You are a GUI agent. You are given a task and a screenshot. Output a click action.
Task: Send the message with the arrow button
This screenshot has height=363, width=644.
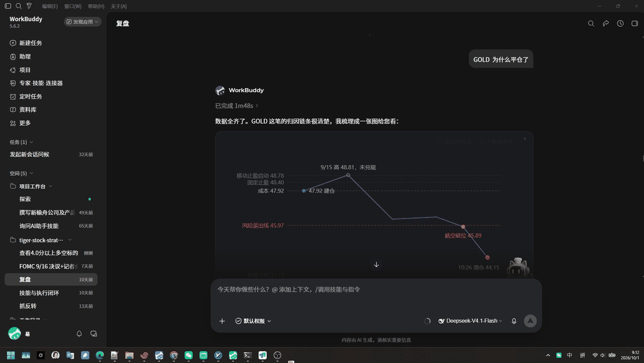[x=530, y=321]
